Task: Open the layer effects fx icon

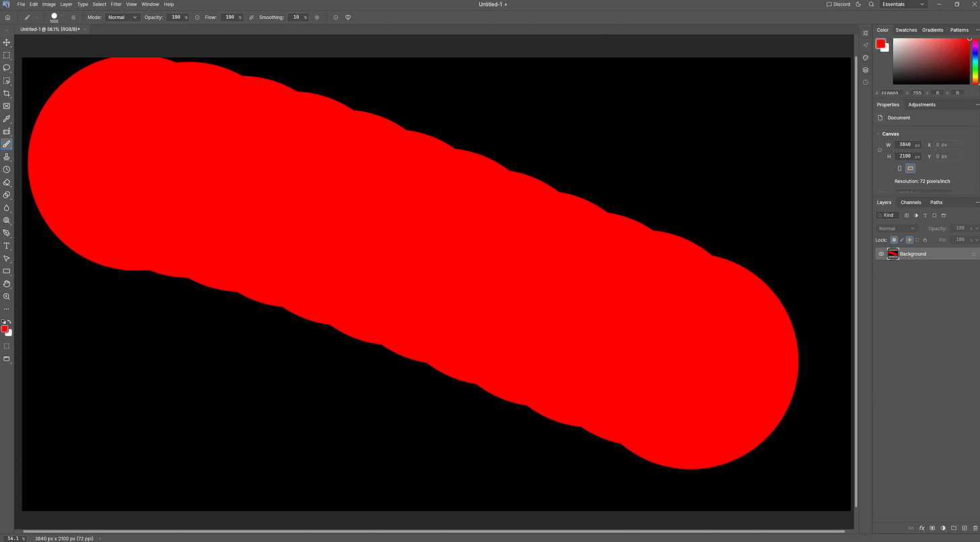Action: (922, 528)
